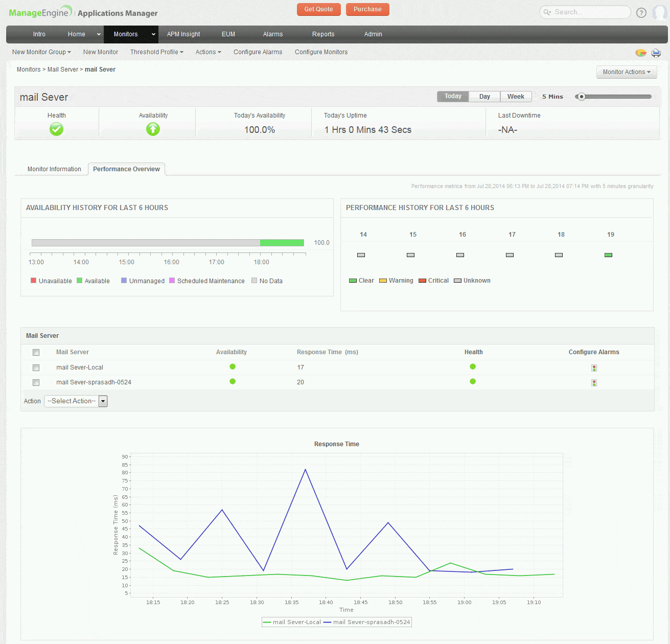Click the hour 16 performance status box

[x=460, y=255]
